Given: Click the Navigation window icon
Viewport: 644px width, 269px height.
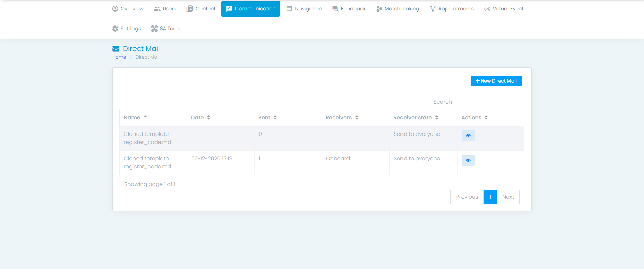Looking at the screenshot, I should (289, 9).
